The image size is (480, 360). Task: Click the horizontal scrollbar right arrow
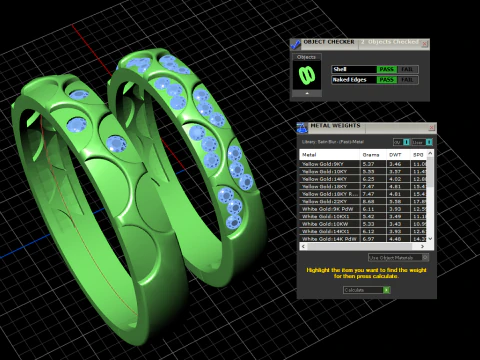[x=423, y=246]
